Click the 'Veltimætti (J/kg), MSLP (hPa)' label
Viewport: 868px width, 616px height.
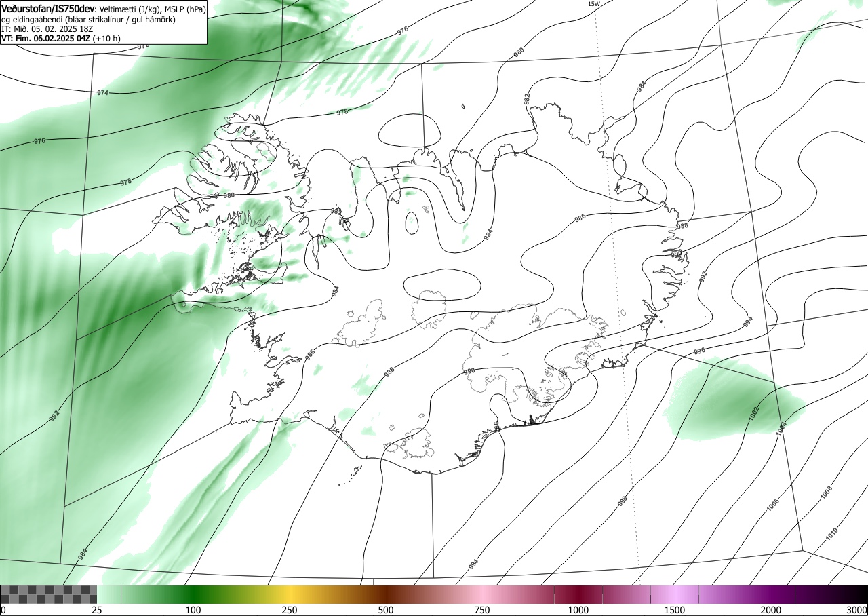(152, 9)
